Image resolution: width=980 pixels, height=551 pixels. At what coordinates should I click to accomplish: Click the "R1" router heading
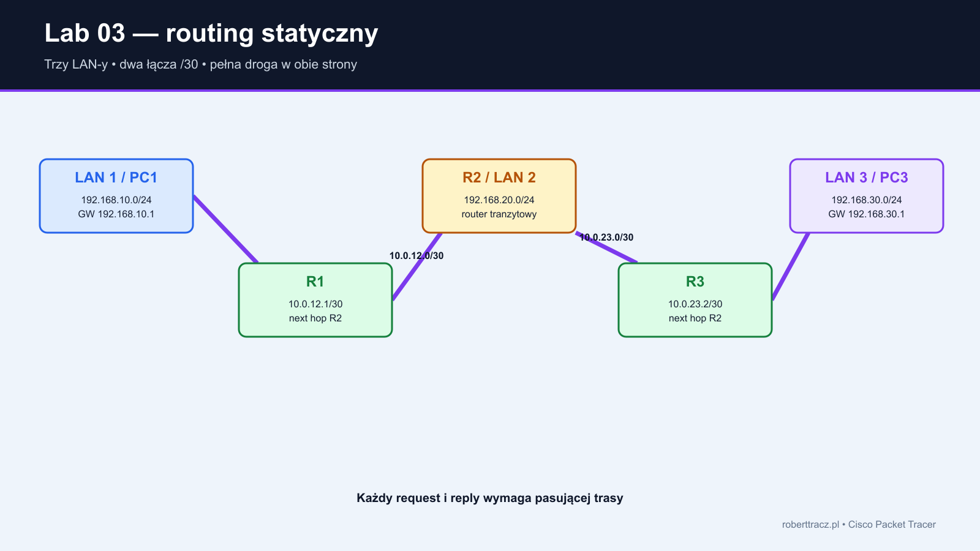point(315,282)
